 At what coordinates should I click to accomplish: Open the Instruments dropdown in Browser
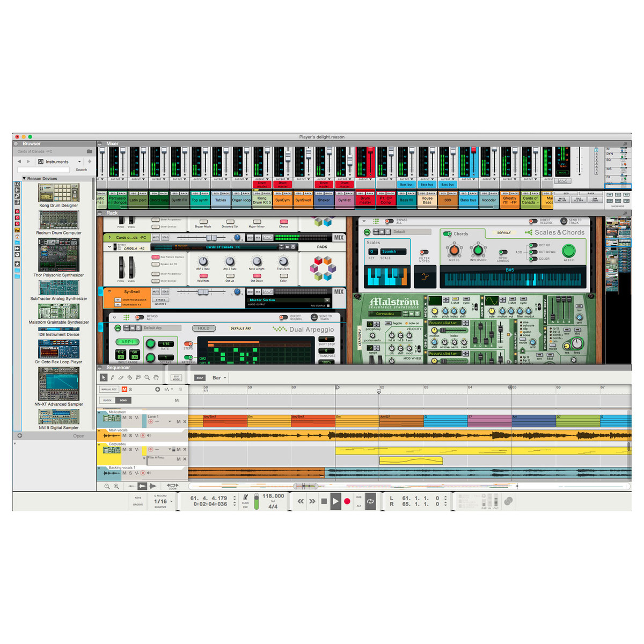pos(60,162)
